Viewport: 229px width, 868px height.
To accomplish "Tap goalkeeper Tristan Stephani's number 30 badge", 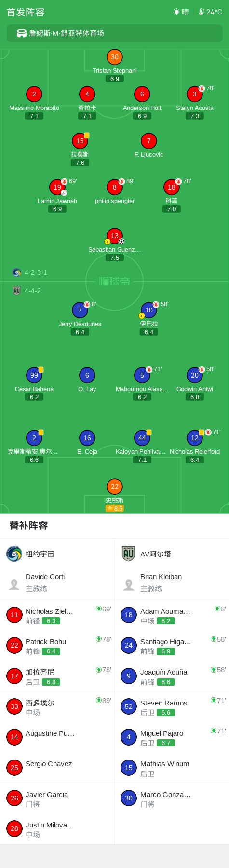I will click(115, 57).
